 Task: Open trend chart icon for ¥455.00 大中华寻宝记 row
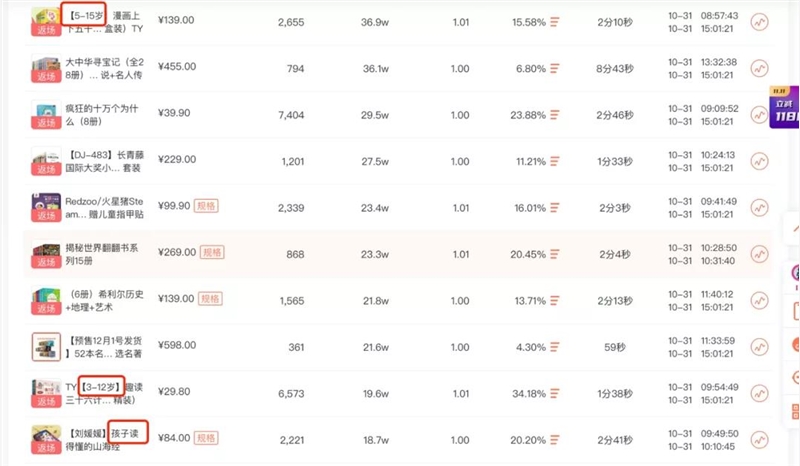759,68
